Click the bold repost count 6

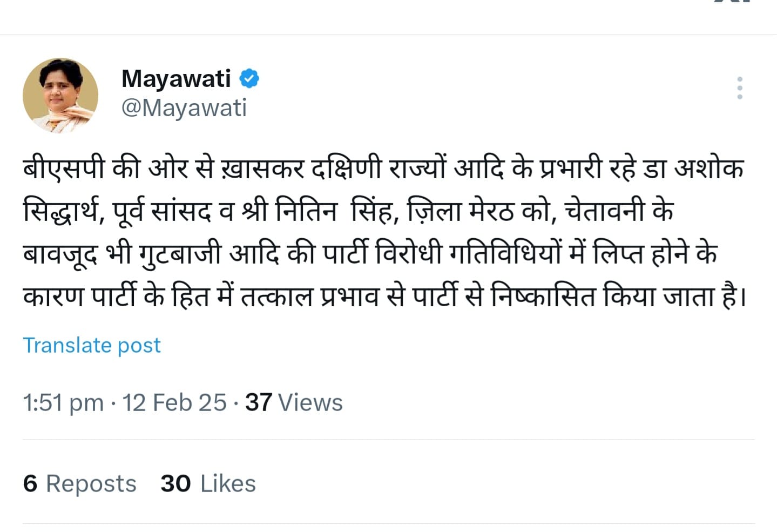[x=30, y=483]
